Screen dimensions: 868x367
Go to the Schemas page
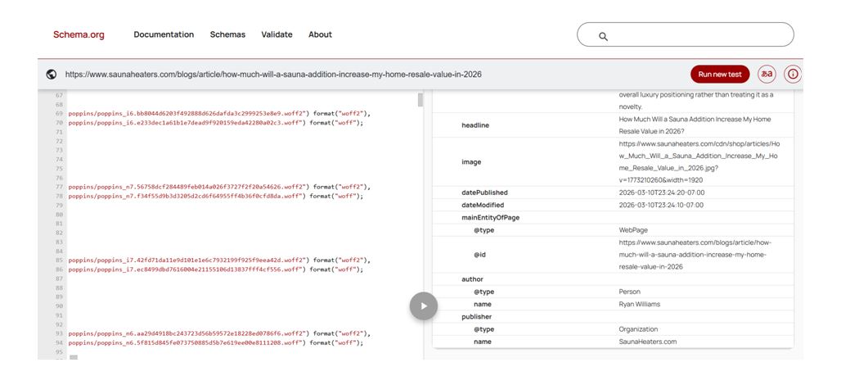tap(227, 34)
